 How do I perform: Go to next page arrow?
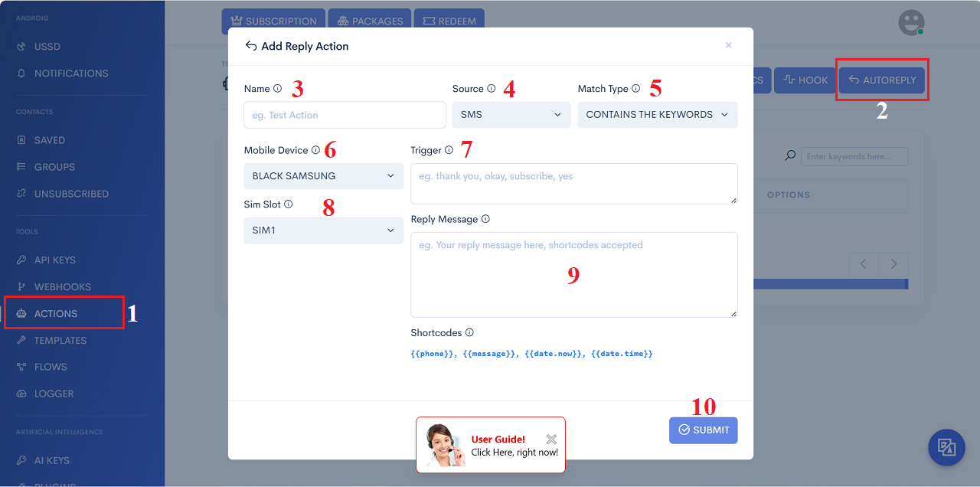pyautogui.click(x=893, y=264)
